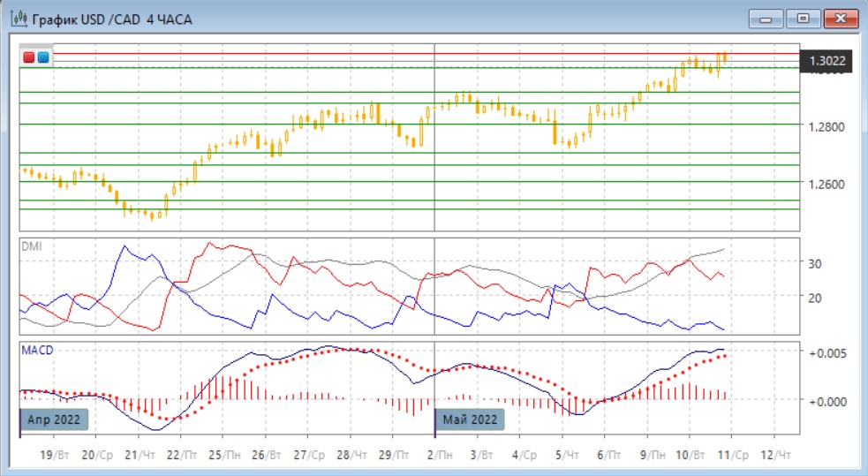Close the USD/CAD chart window
868x476 pixels.
coord(841,19)
